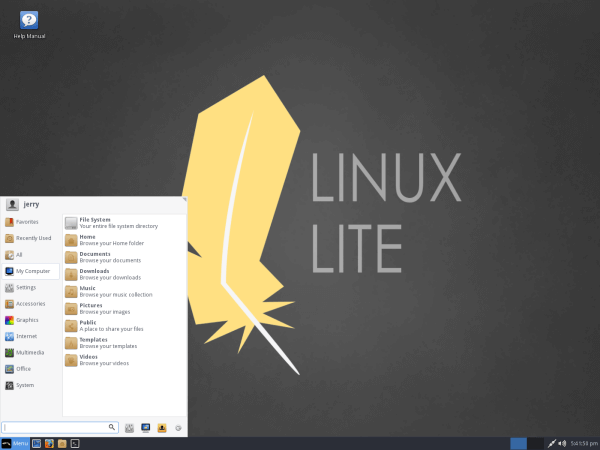Screen dimensions: 600x450
Task: Click the switch users icon
Action: click(x=162, y=428)
